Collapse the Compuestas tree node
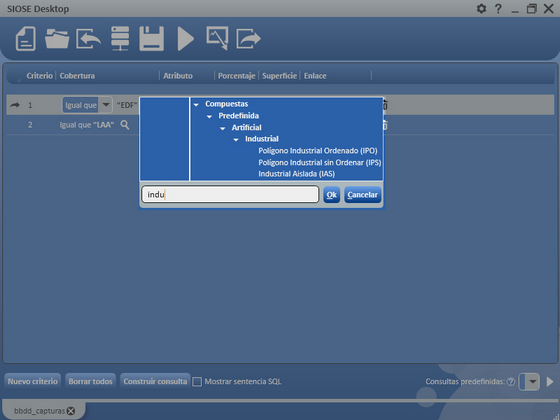The height and width of the screenshot is (420, 560). [x=196, y=105]
